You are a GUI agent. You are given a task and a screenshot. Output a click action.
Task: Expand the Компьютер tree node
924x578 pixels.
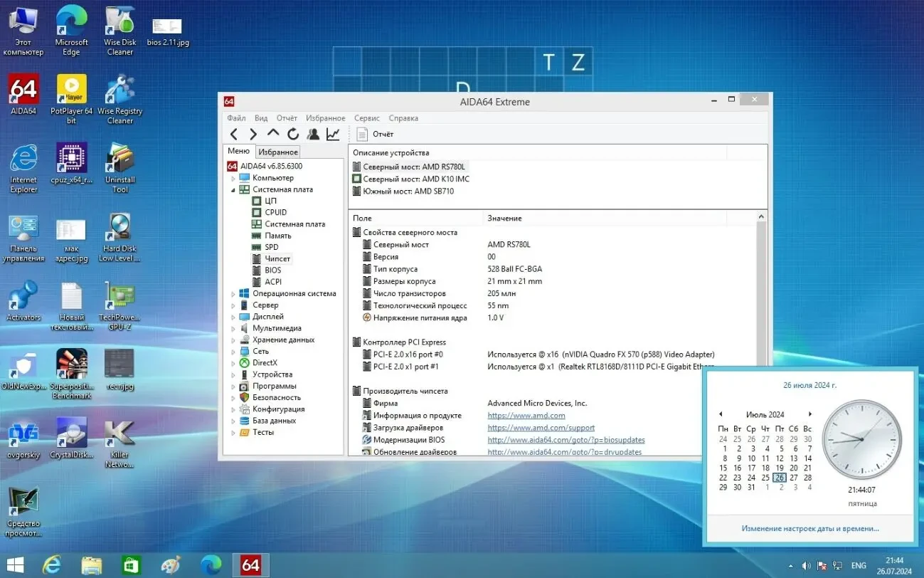(x=235, y=177)
